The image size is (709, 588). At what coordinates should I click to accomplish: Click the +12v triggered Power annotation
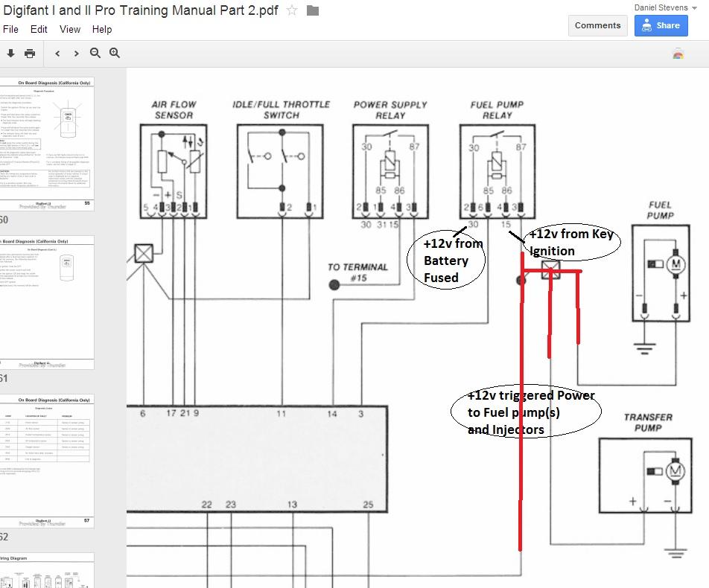point(527,412)
